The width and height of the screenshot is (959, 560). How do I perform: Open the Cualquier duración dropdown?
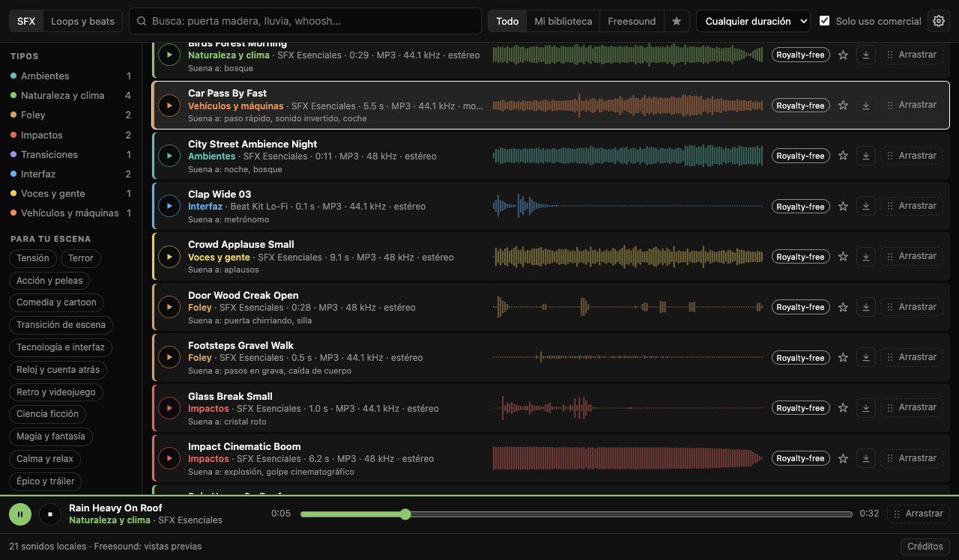(753, 21)
